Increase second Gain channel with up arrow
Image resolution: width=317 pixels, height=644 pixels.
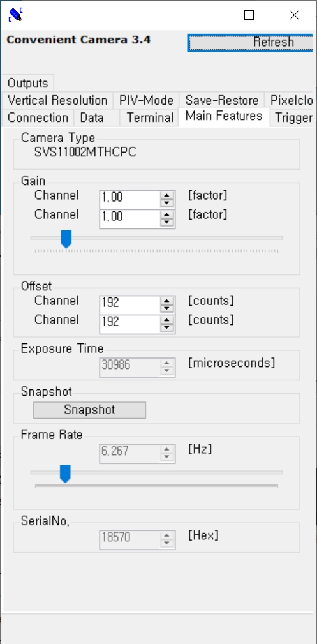point(166,213)
